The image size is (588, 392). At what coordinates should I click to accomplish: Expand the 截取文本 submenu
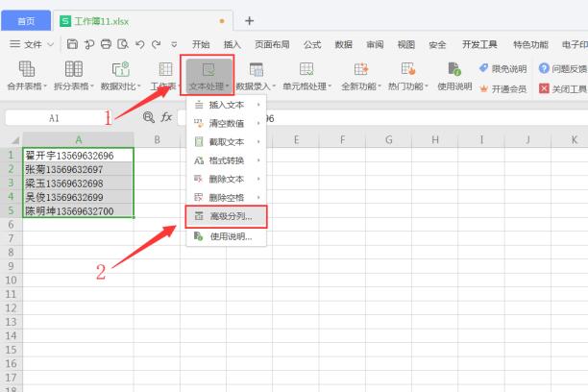click(258, 142)
